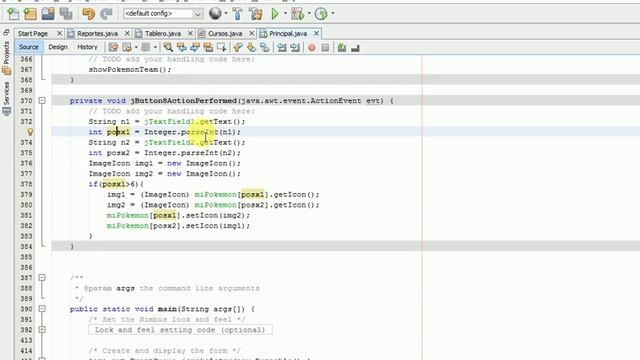This screenshot has width=640, height=360.
Task: Open the Services side panel
Action: 7,98
